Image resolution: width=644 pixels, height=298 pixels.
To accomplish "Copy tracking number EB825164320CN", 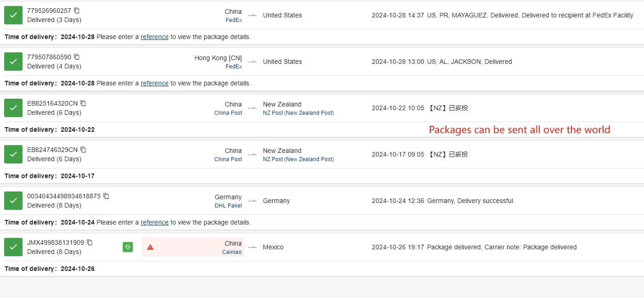I will pyautogui.click(x=83, y=103).
